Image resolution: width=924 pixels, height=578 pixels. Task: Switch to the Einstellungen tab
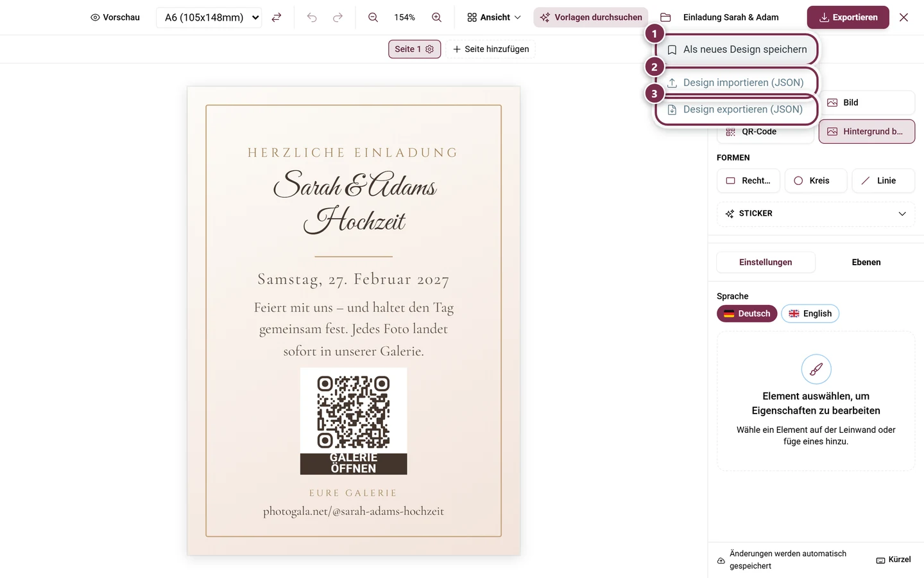(766, 262)
